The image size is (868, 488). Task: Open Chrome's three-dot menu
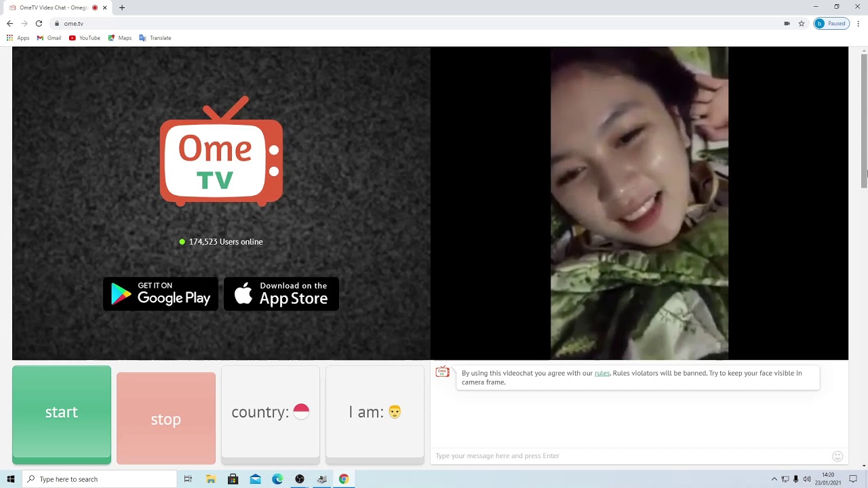click(859, 23)
